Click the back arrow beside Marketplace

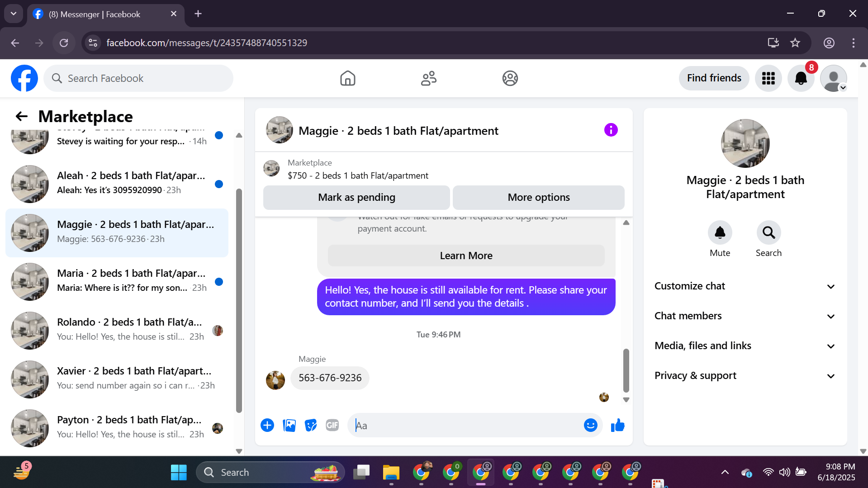[21, 116]
